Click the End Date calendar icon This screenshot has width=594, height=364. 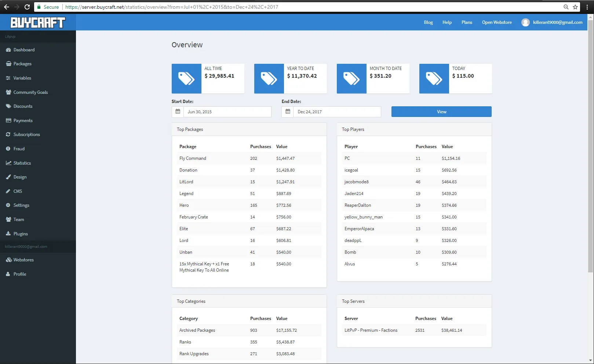[288, 112]
